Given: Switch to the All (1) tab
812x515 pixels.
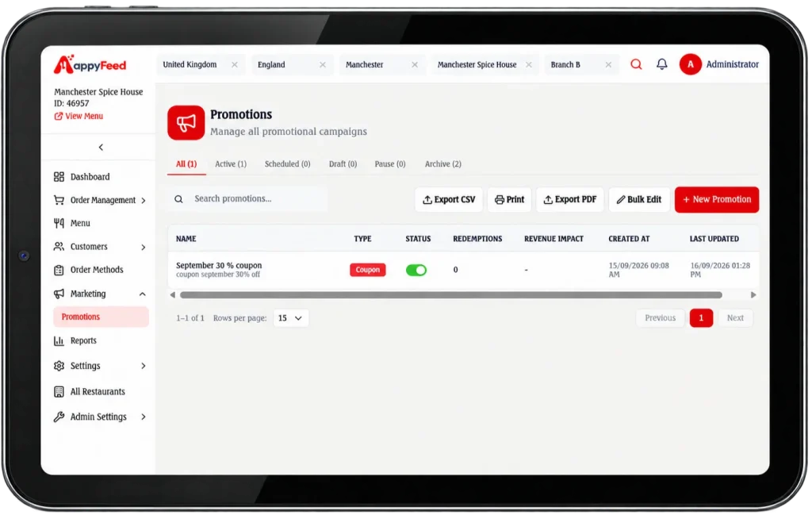Looking at the screenshot, I should pyautogui.click(x=186, y=164).
